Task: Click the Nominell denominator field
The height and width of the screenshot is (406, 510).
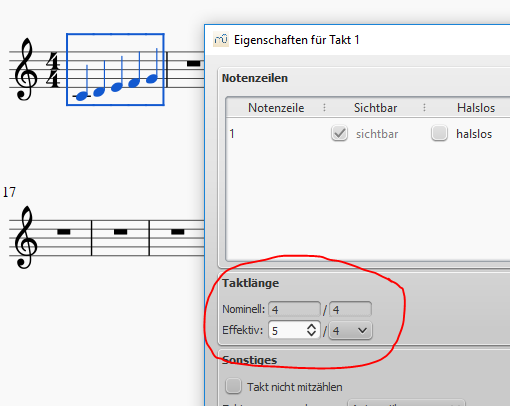Action: [350, 309]
